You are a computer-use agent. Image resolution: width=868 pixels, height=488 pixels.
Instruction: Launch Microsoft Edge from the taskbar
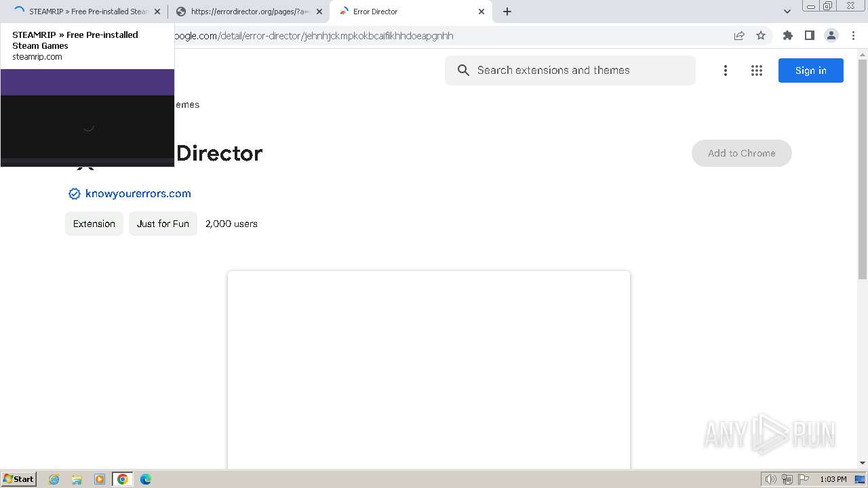pos(146,479)
